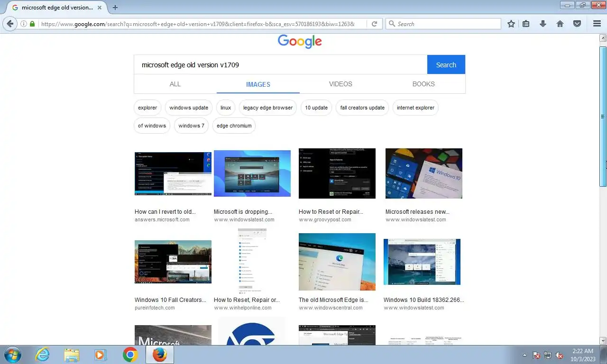Click the green padlock security icon
This screenshot has width=607, height=364.
32,24
